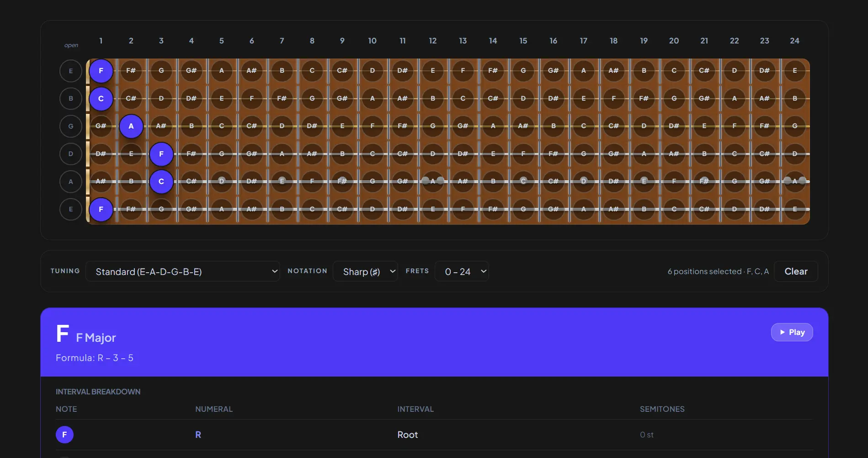
Task: Select A# on A string fret 1
Action: [101, 182]
